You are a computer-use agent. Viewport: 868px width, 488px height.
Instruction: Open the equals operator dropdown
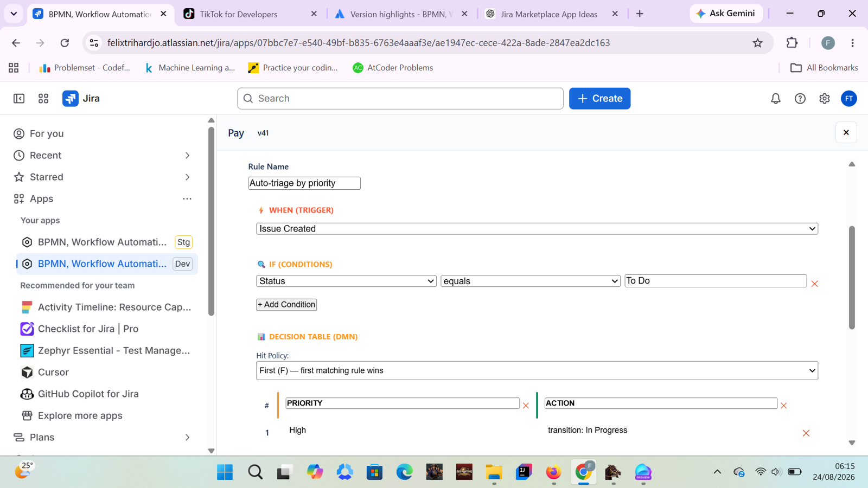point(531,281)
